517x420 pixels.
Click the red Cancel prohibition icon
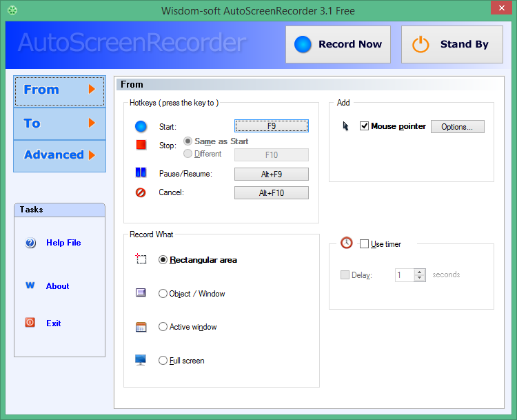141,192
